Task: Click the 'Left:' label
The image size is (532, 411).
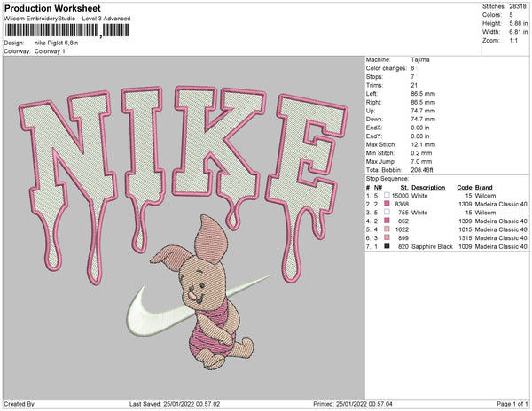Action: [x=372, y=94]
